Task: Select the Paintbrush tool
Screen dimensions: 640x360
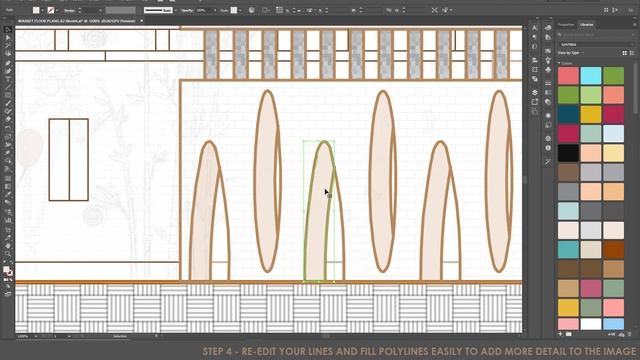Action: (8, 103)
